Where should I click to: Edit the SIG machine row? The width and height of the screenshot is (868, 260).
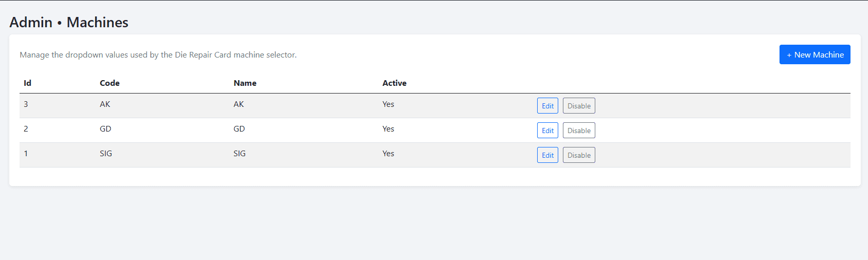point(547,155)
